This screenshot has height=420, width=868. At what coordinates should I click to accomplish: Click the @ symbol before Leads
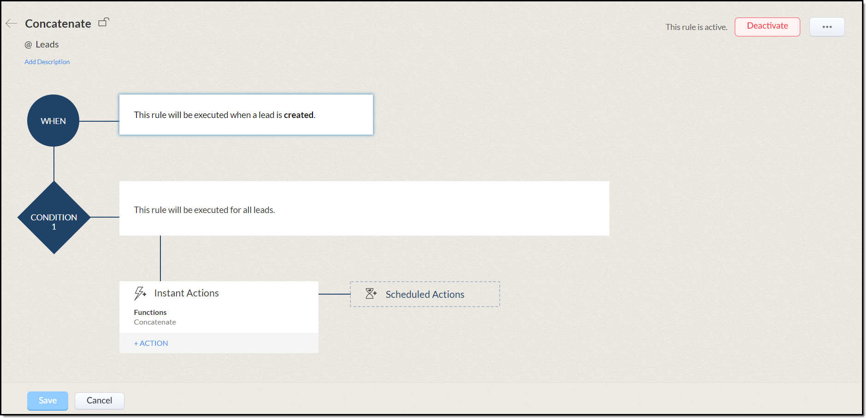click(x=29, y=45)
